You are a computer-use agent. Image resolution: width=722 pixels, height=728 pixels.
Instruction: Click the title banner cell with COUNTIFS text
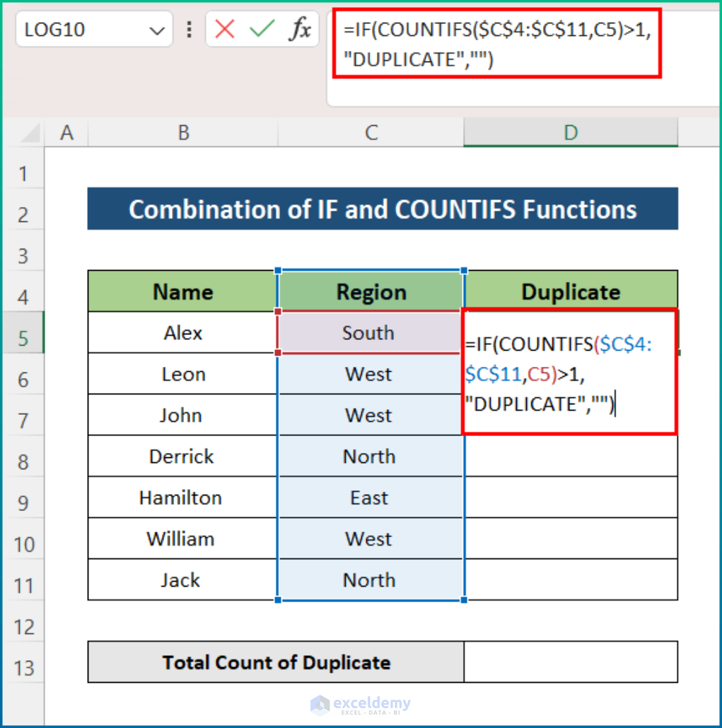pyautogui.click(x=383, y=209)
